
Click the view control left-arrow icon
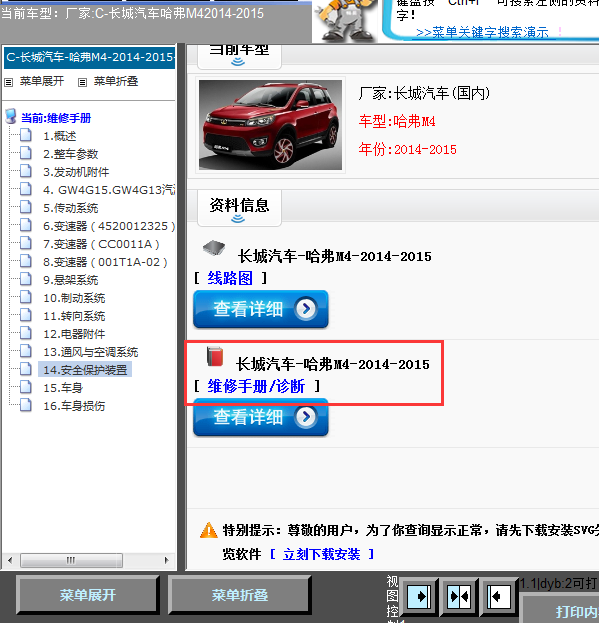tap(498, 597)
